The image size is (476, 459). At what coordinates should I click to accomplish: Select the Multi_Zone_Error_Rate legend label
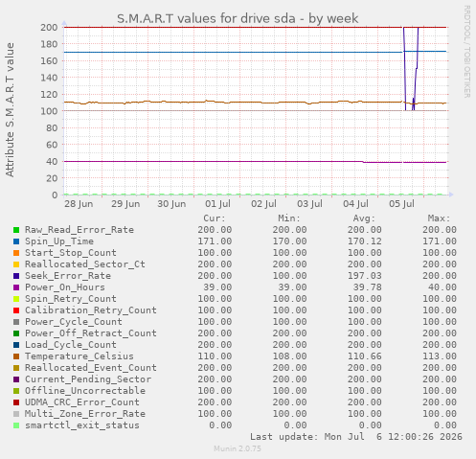coord(85,414)
